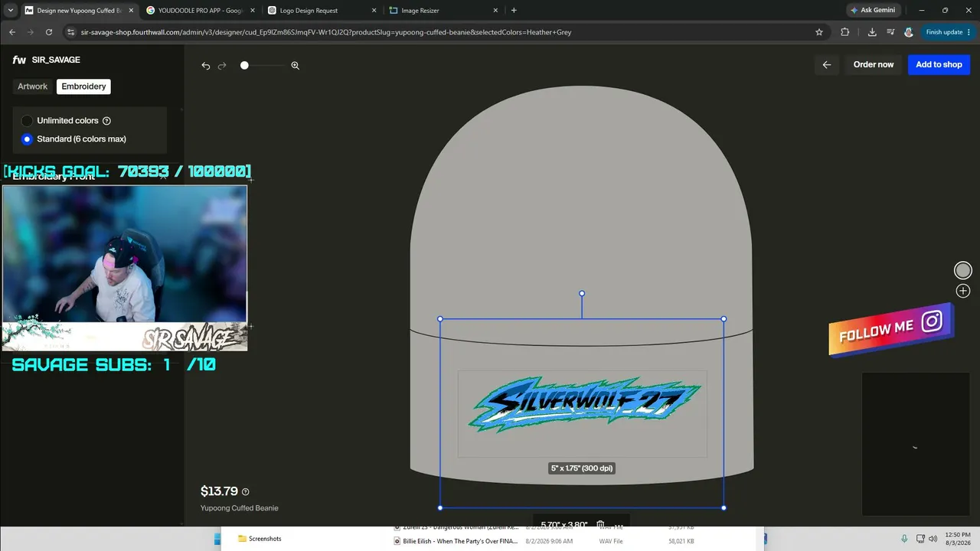Open the volume tray icon

pyautogui.click(x=933, y=539)
